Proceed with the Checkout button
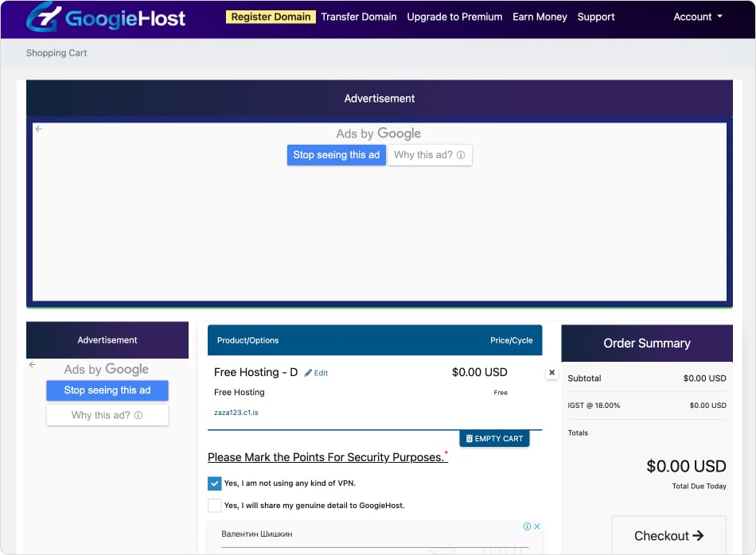This screenshot has width=756, height=555. 668,536
